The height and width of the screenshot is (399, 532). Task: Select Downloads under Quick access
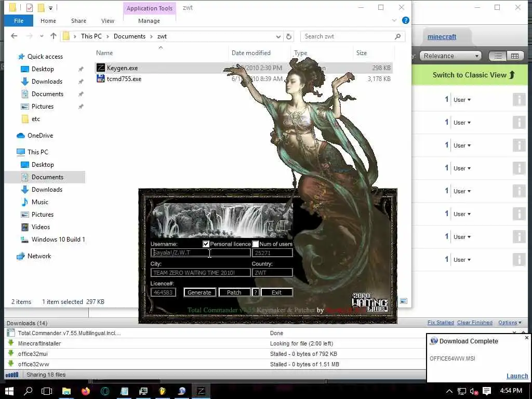point(47,82)
